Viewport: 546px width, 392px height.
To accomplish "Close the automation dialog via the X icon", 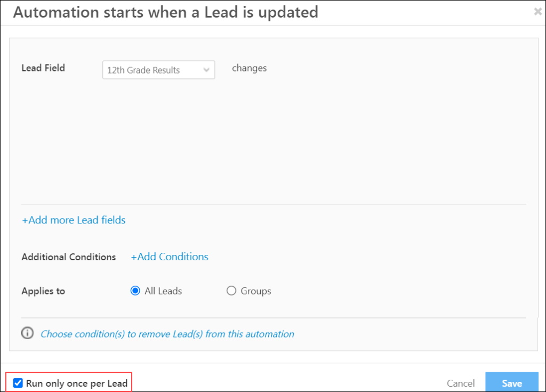I will click(539, 12).
